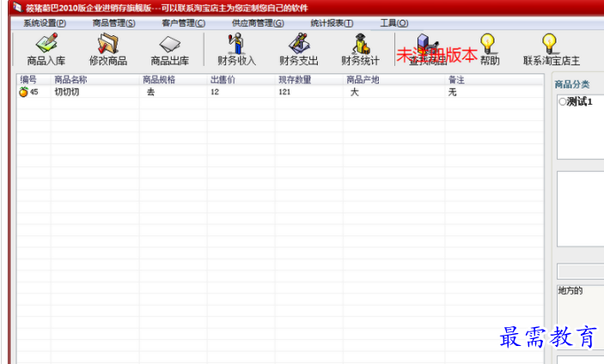Click the 商品分类 panel label
This screenshot has width=604, height=364.
(571, 84)
